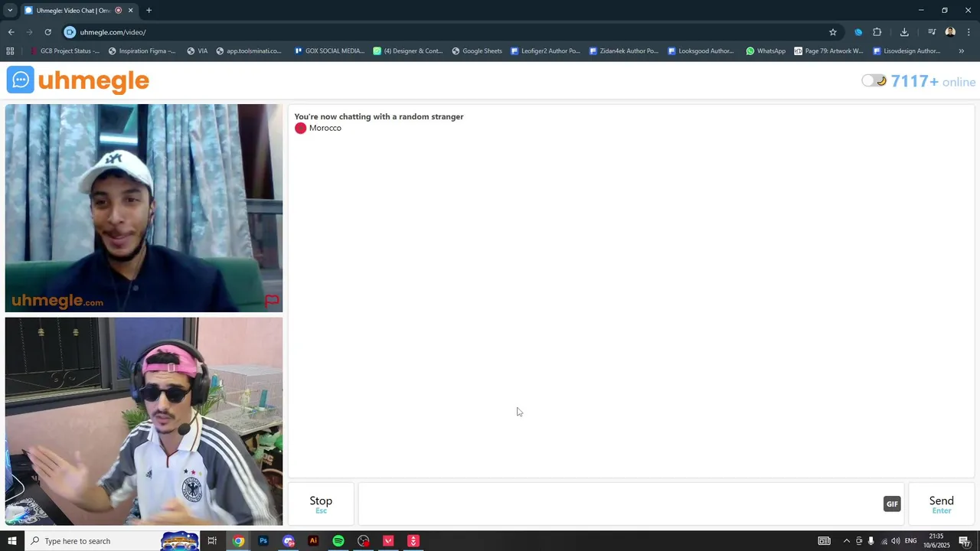The height and width of the screenshot is (551, 980).
Task: Switch the ENG input language
Action: pyautogui.click(x=911, y=541)
